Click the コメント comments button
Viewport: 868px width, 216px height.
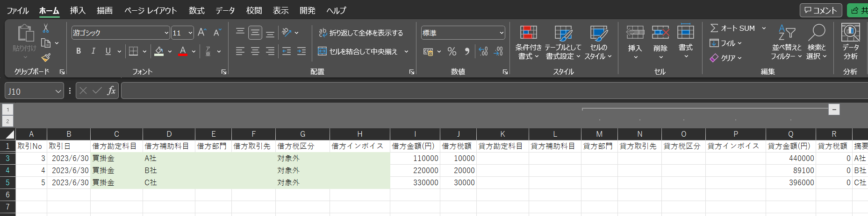tap(820, 10)
